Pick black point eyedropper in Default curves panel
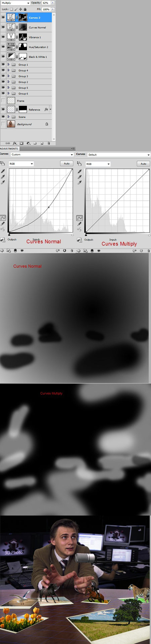Screen dimensions: 151x644 [x=80, y=171]
